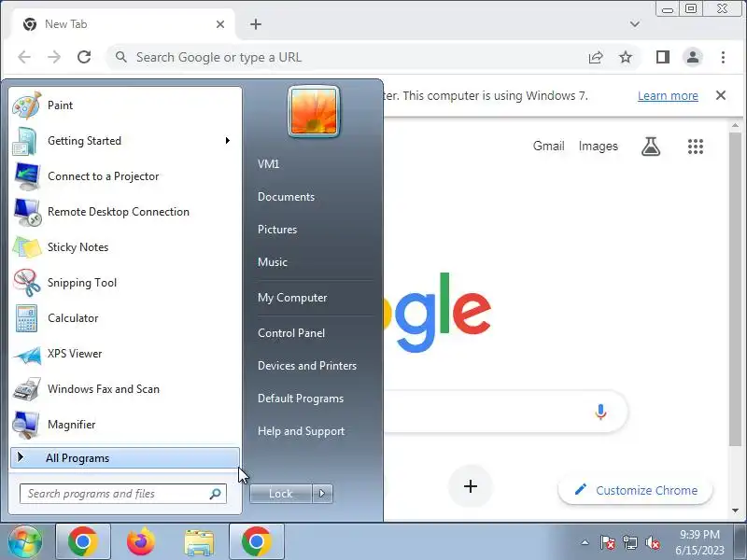Open Pictures library
The width and height of the screenshot is (747, 560).
click(277, 229)
